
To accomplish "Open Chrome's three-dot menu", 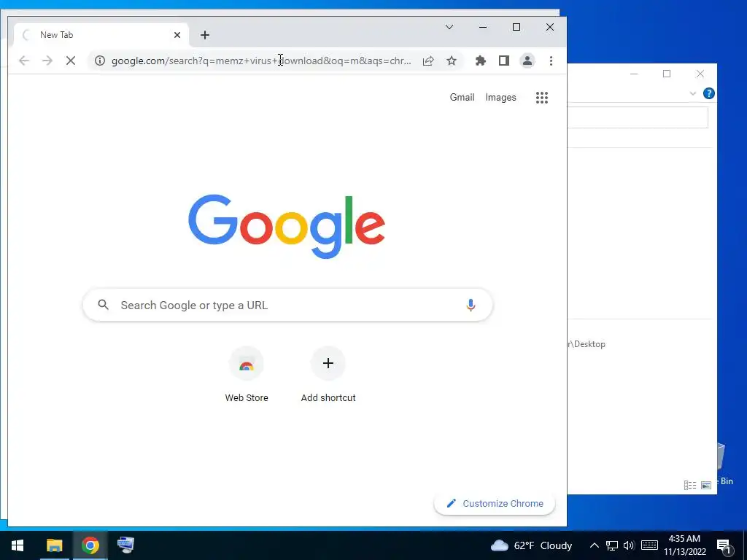I will coord(551,61).
